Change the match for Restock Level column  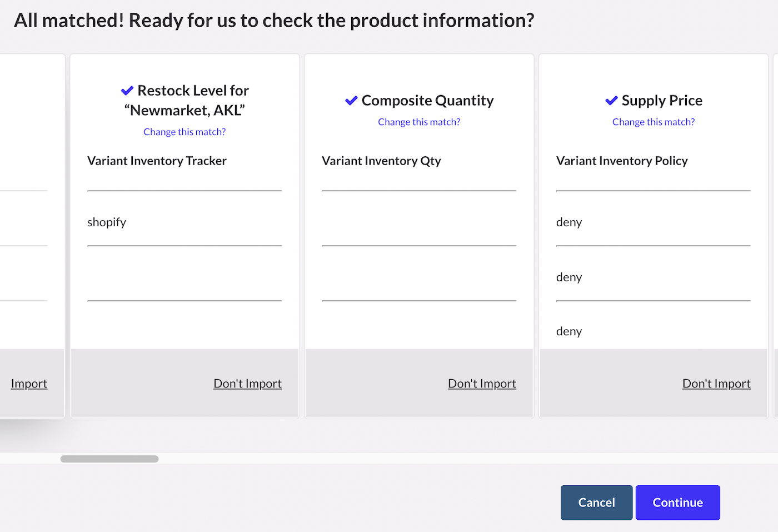[184, 132]
